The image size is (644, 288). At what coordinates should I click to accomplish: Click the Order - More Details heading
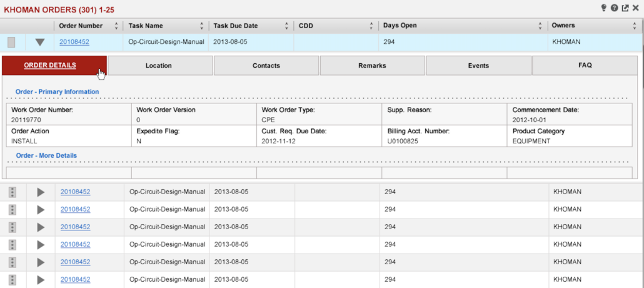46,155
